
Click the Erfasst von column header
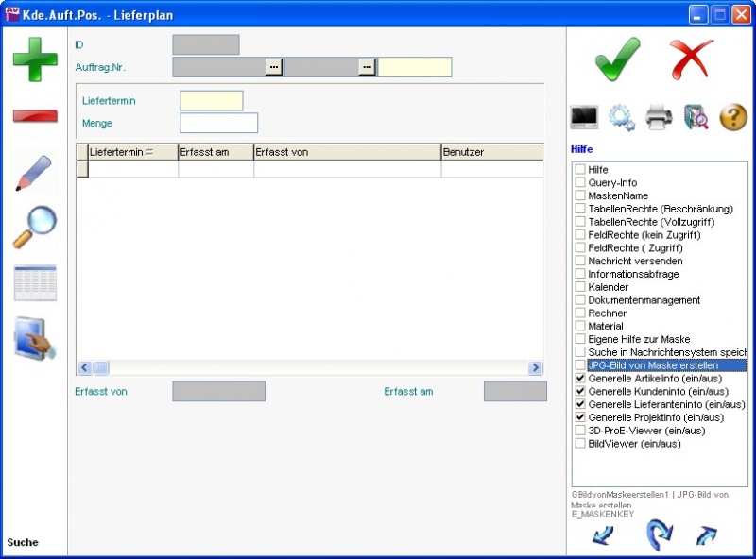point(346,152)
